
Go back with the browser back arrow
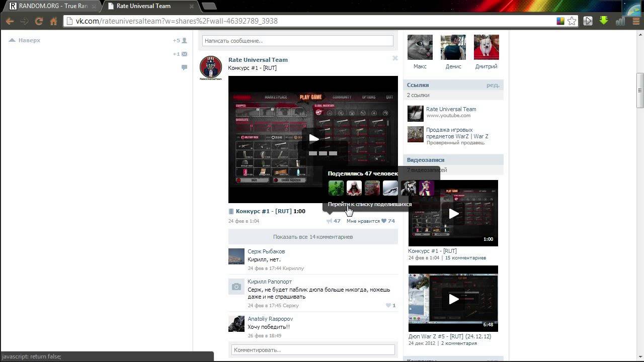coord(10,21)
